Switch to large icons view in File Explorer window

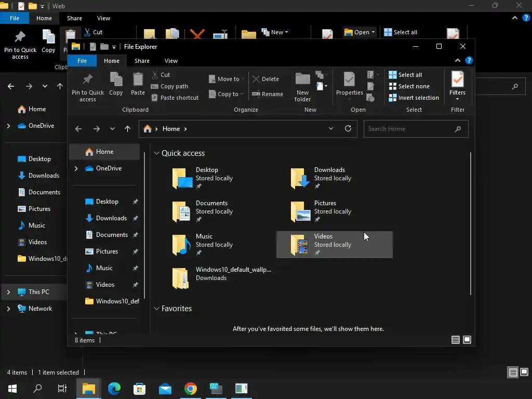click(x=467, y=340)
